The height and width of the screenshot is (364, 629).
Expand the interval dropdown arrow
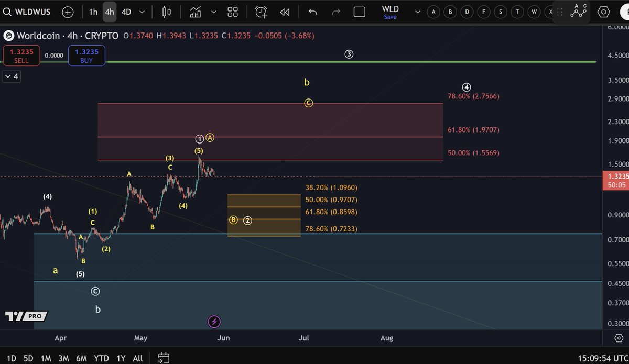click(x=143, y=12)
